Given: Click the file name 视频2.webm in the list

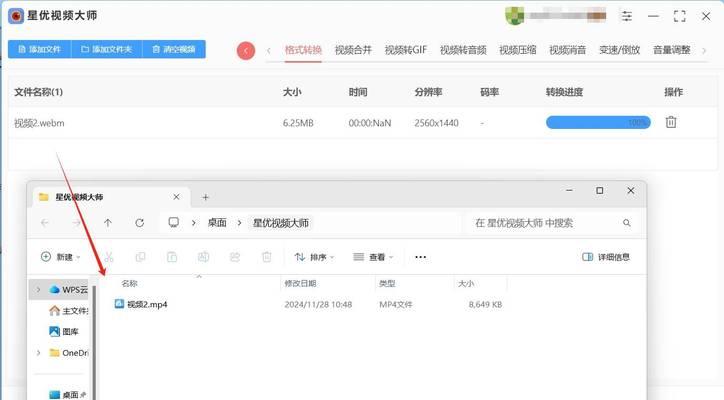Looking at the screenshot, I should point(39,123).
